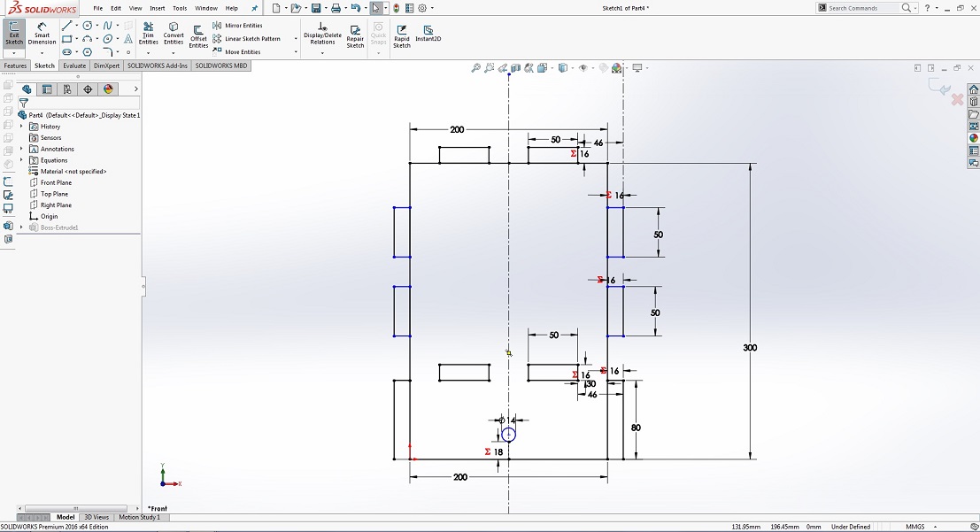Viewport: 980px width, 532px height.
Task: Click the Exit Sketch button
Action: coord(14,33)
